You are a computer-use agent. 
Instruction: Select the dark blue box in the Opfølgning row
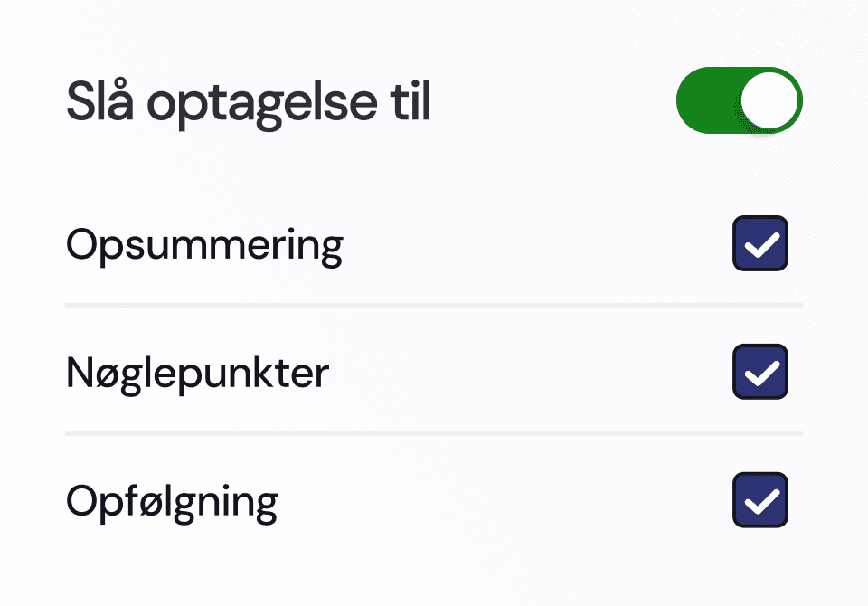pyautogui.click(x=760, y=499)
